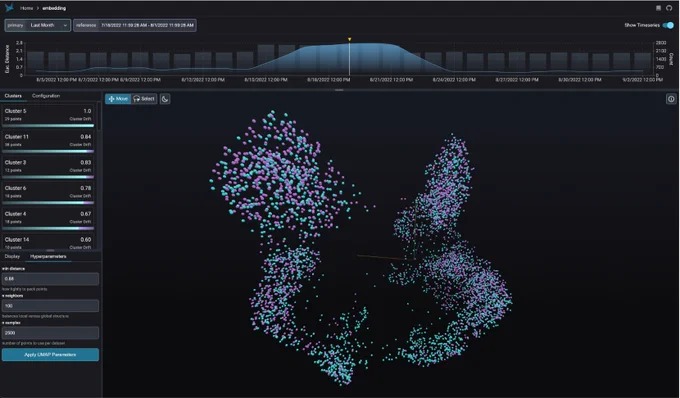Activate the Move tool
This screenshot has height=398, width=680.
118,99
